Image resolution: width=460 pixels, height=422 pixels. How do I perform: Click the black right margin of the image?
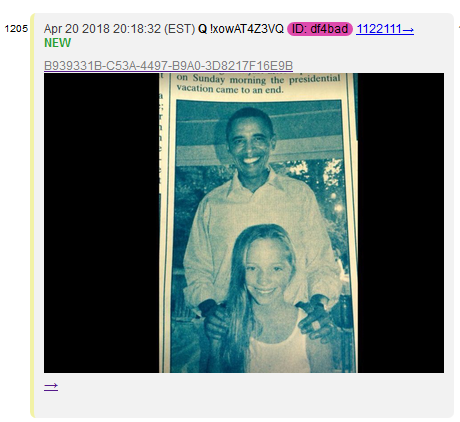click(x=401, y=223)
